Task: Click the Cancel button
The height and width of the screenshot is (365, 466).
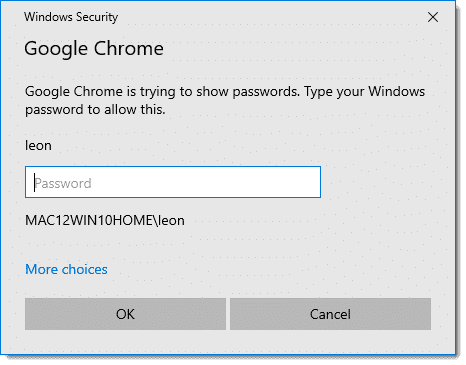Action: [x=330, y=314]
